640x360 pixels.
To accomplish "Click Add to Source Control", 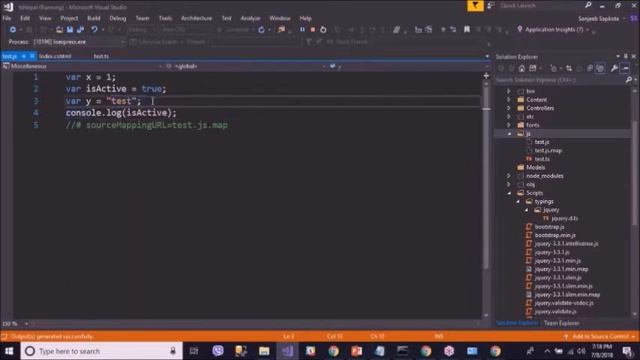I will click(x=600, y=337).
